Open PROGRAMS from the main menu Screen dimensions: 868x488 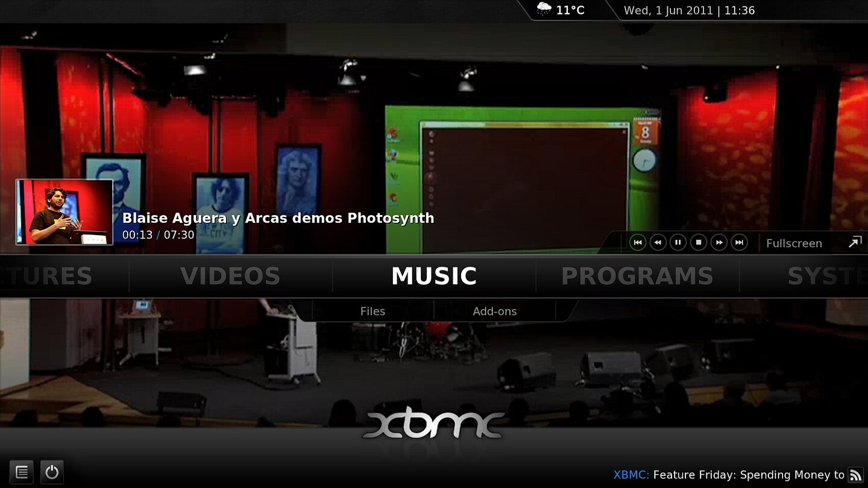click(637, 276)
